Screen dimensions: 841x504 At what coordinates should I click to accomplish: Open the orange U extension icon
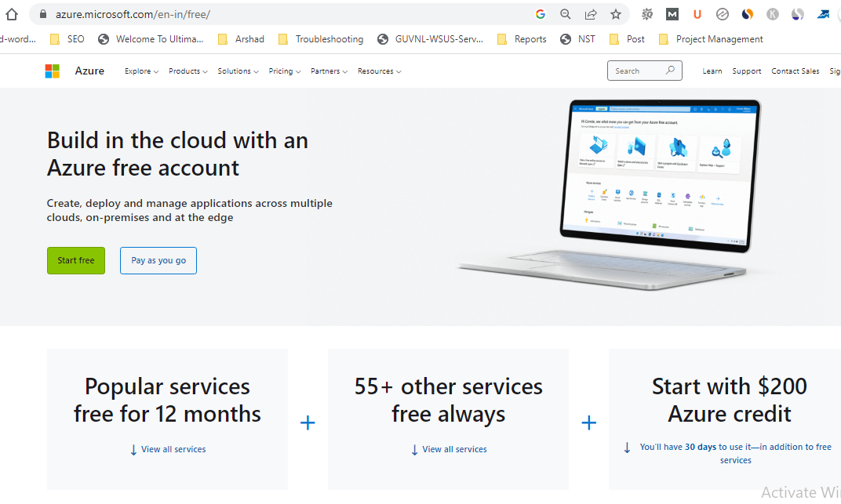click(697, 14)
